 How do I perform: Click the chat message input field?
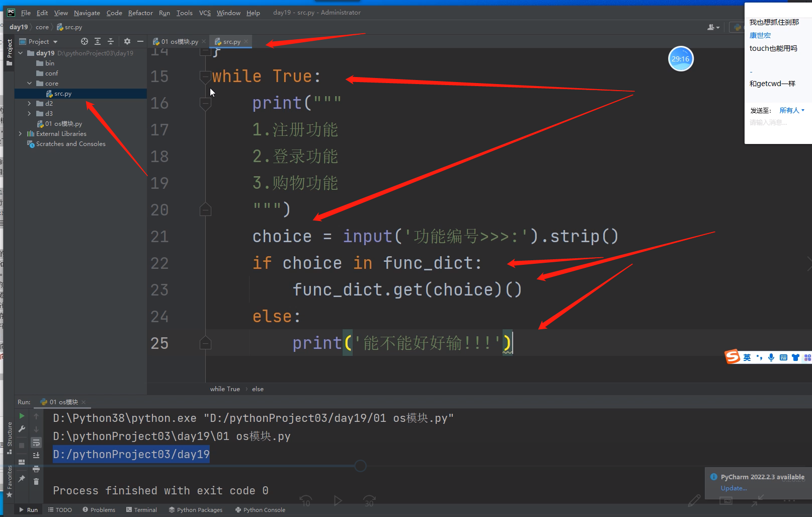(777, 123)
